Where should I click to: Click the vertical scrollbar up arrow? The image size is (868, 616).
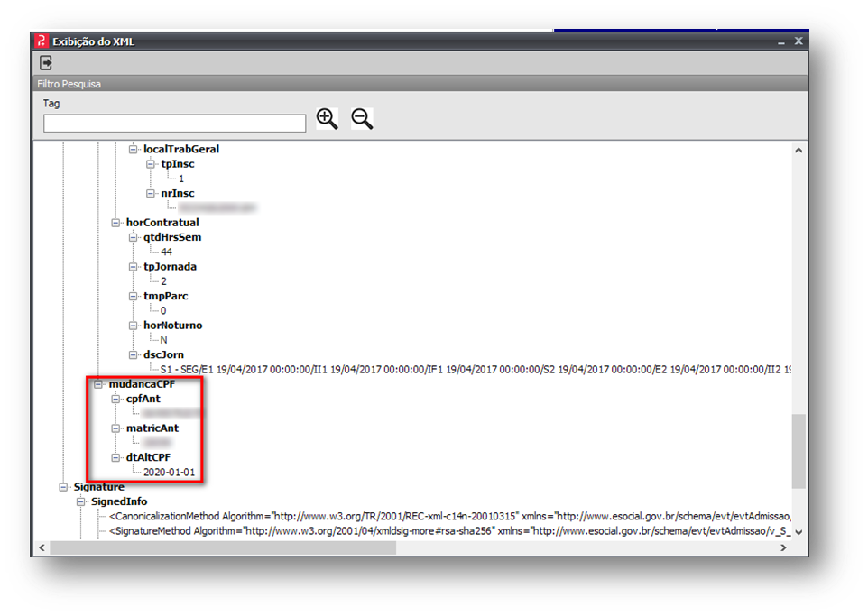pos(799,150)
